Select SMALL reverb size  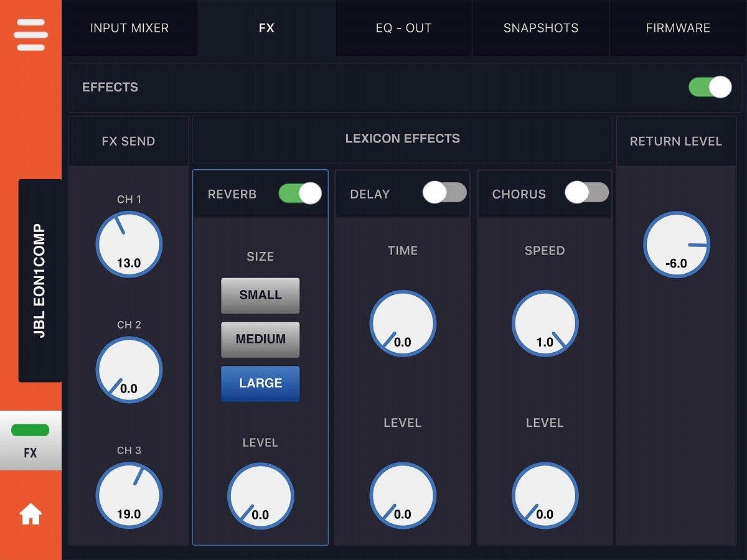pyautogui.click(x=260, y=296)
